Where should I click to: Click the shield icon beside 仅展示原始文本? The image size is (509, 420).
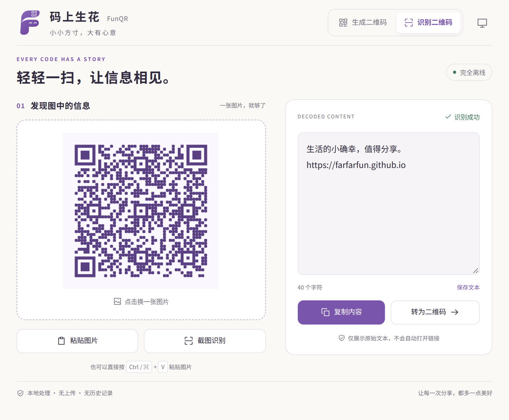(342, 338)
